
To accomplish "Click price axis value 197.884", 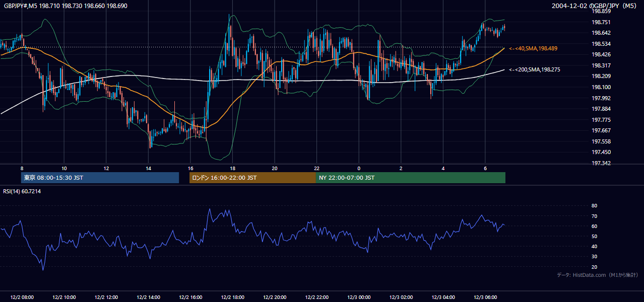I will click(601, 109).
